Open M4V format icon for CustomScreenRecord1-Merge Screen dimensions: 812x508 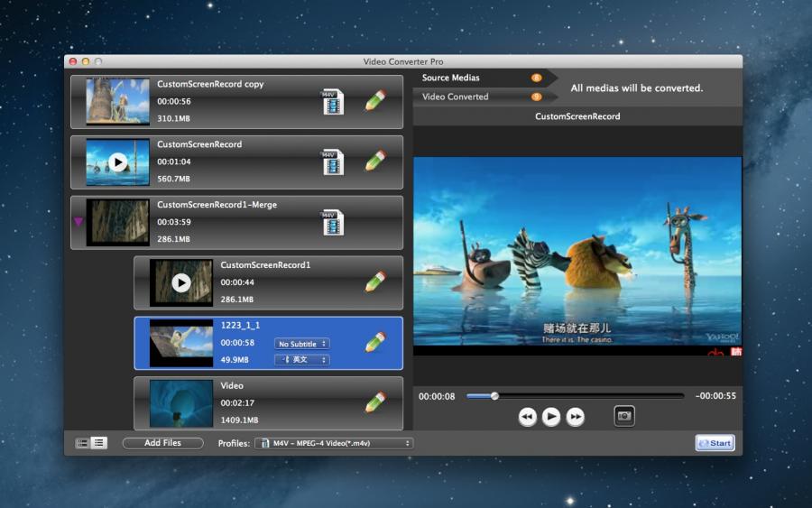pos(332,223)
